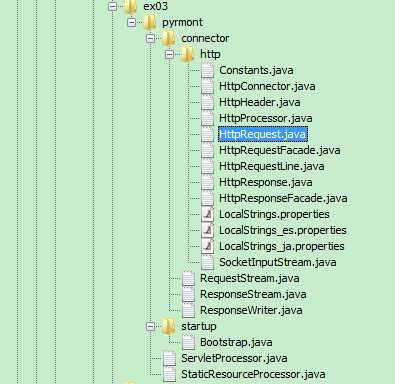
Task: Click the HttpResponseFacade.java file icon
Action: click(207, 198)
